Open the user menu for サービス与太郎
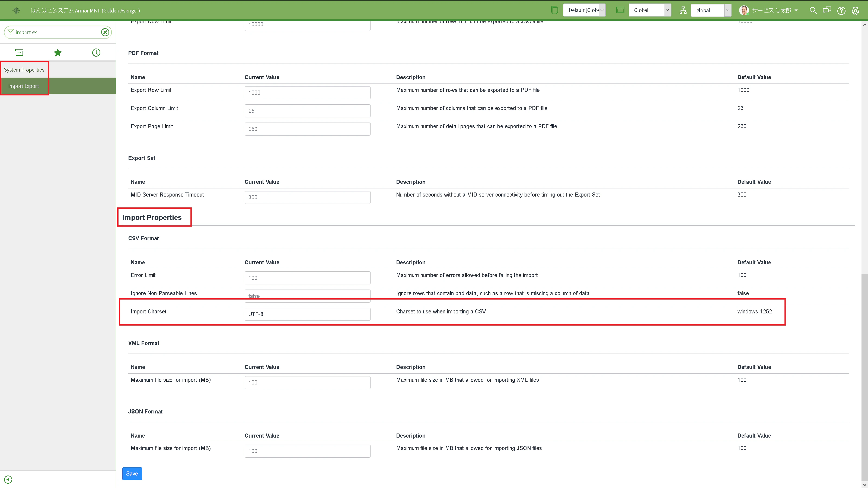The height and width of the screenshot is (488, 868). [x=775, y=11]
